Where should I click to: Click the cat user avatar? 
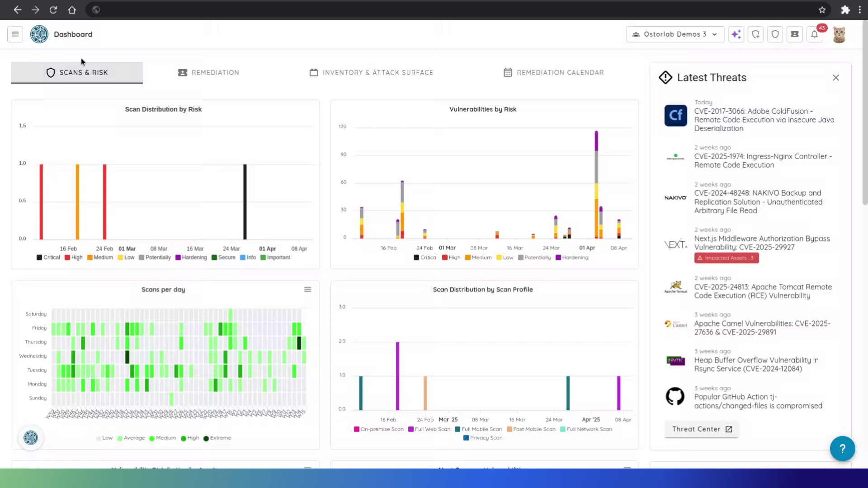pos(839,35)
